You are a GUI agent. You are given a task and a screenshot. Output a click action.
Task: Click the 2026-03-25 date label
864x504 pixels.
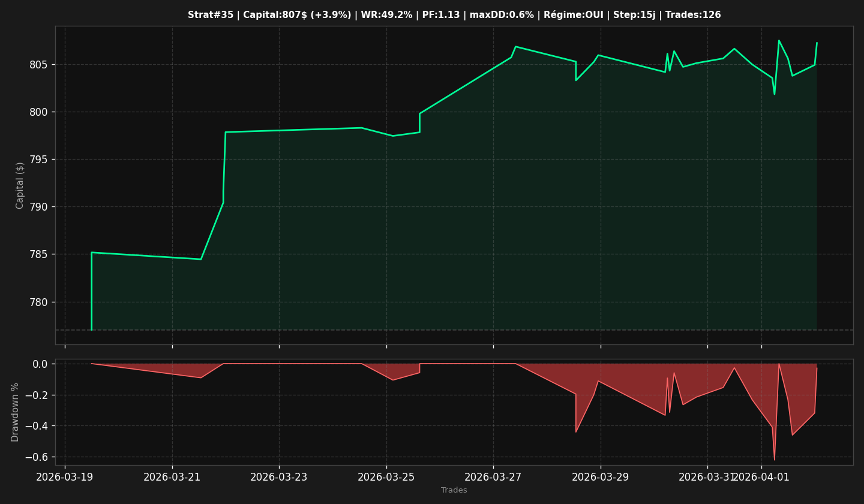[x=386, y=478]
